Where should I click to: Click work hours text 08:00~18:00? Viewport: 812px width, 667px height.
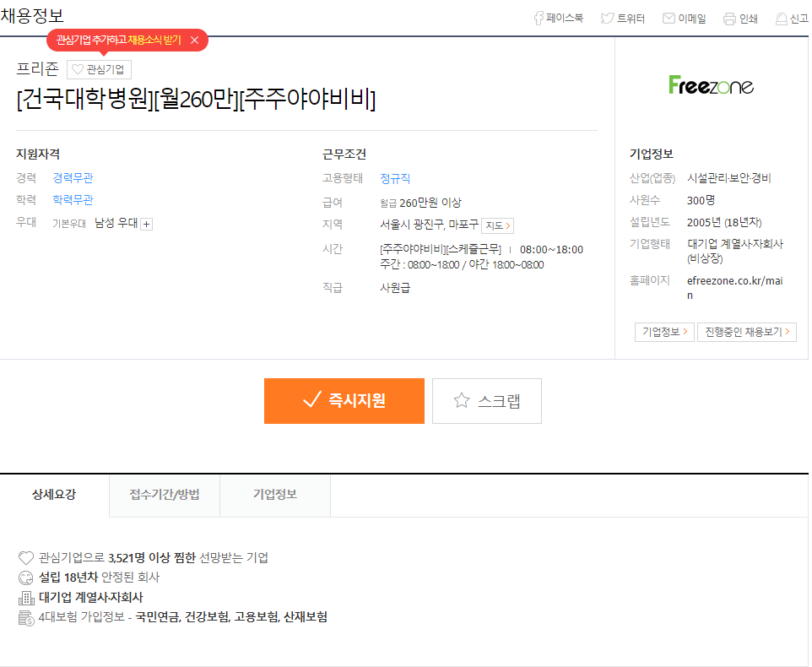551,250
